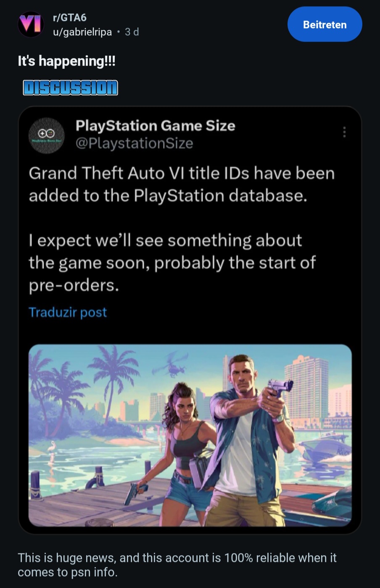Click the @PlaystationSize handle
380x588 pixels.
(x=134, y=143)
